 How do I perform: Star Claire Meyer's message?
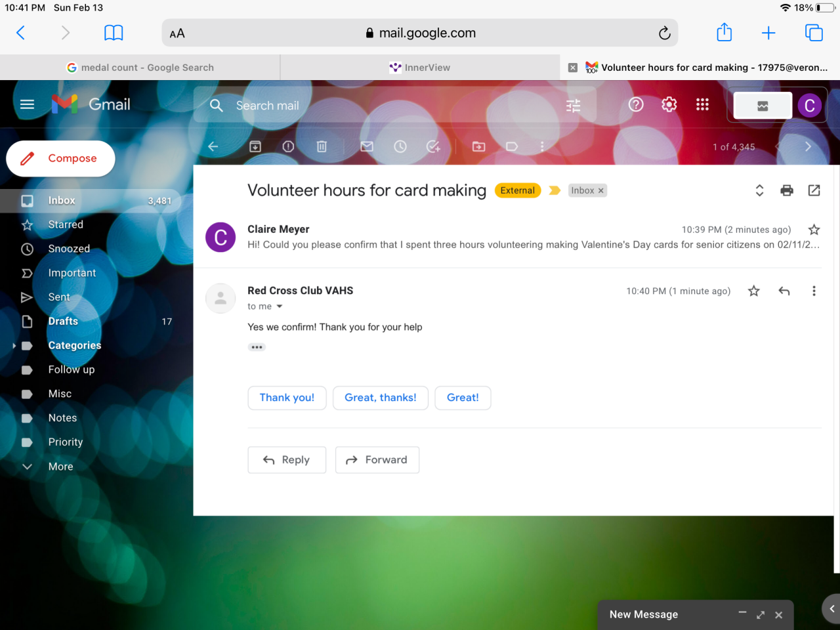coord(814,229)
